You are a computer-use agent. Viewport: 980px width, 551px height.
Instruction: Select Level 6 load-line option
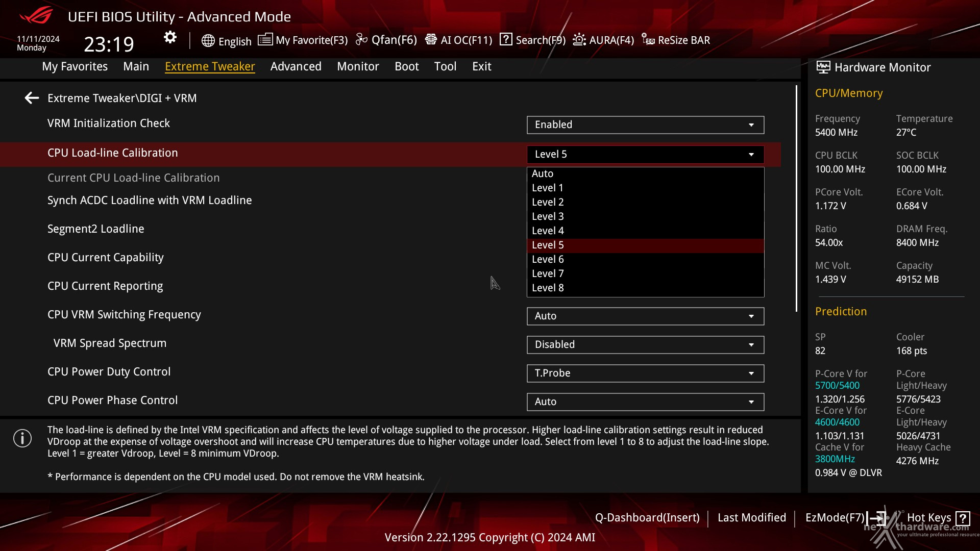[645, 260]
